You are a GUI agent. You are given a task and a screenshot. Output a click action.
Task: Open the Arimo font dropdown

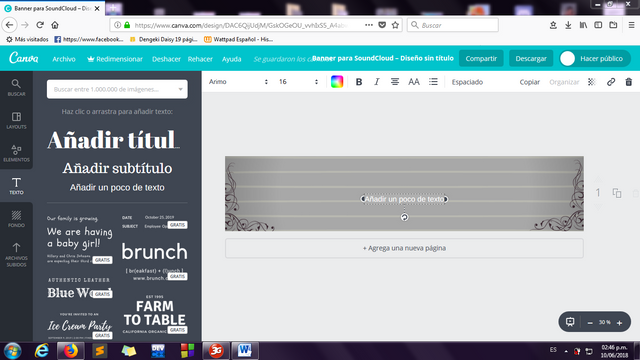[x=238, y=82]
